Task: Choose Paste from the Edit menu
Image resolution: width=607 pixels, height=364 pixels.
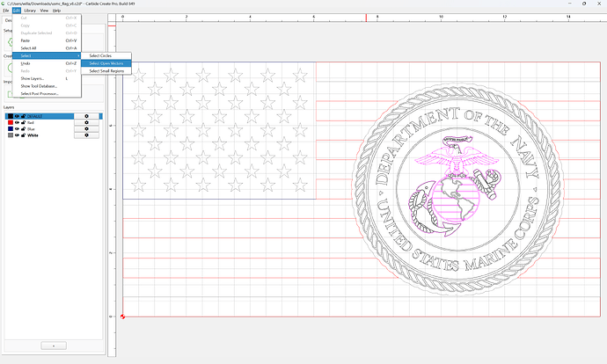Action: (x=47, y=40)
